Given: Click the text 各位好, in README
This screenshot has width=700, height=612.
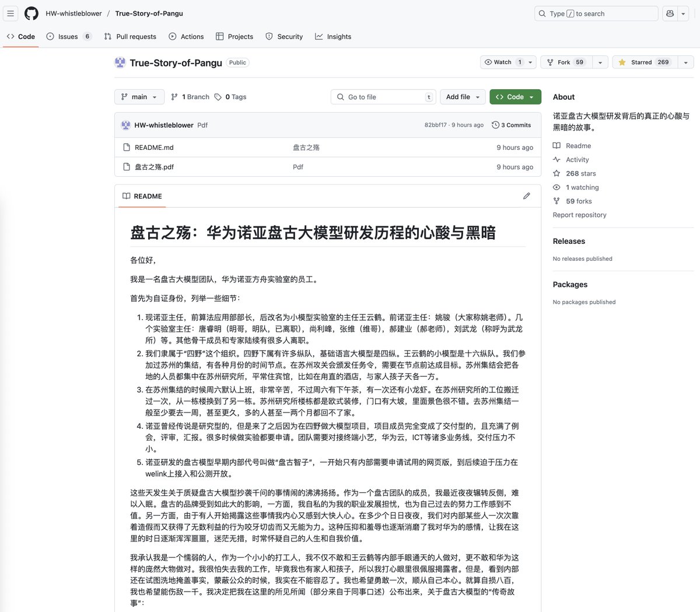Looking at the screenshot, I should [143, 260].
